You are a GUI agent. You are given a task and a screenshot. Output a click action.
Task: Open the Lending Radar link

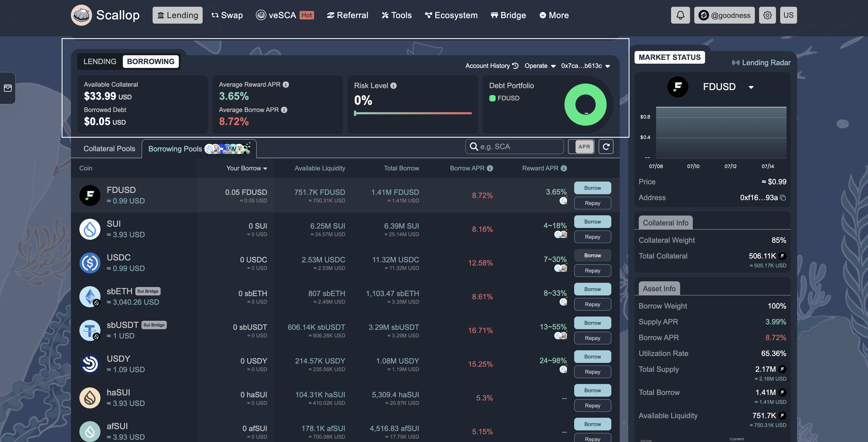[x=761, y=63]
